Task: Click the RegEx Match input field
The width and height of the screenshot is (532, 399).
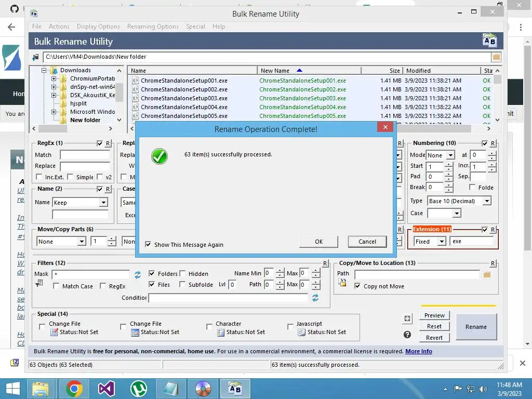Action: (x=85, y=155)
